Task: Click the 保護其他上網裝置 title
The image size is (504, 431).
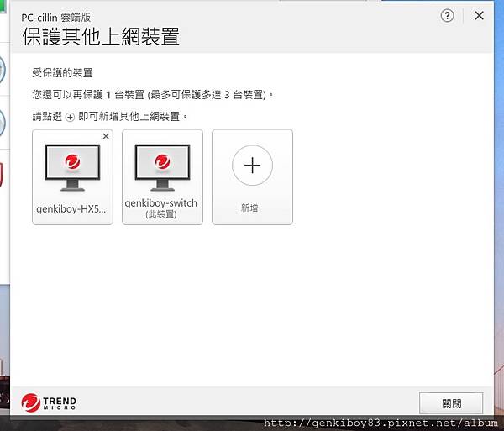Action: [101, 37]
